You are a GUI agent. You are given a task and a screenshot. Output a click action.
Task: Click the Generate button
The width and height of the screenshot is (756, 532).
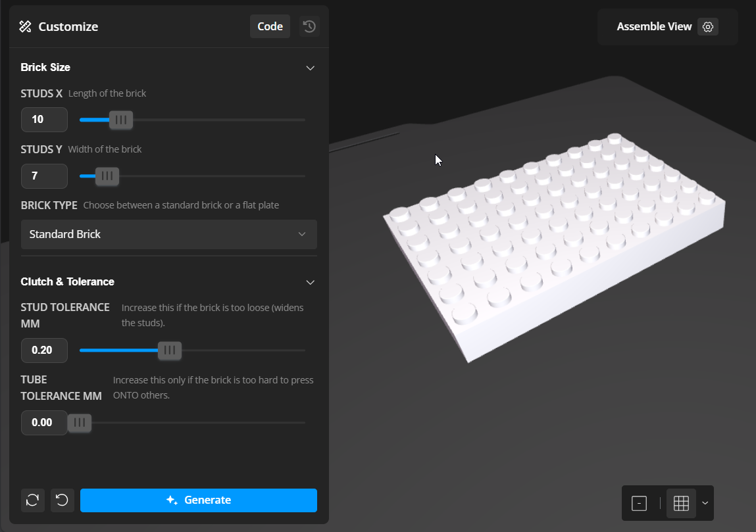point(199,500)
